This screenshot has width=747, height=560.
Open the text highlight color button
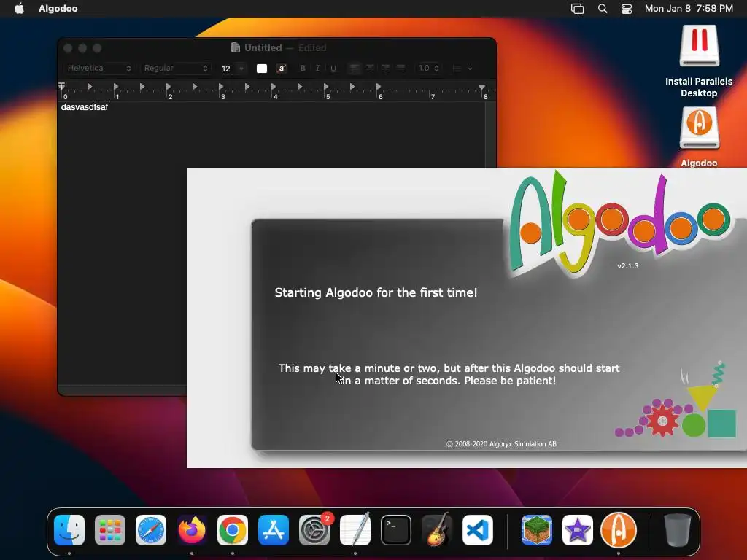282,68
